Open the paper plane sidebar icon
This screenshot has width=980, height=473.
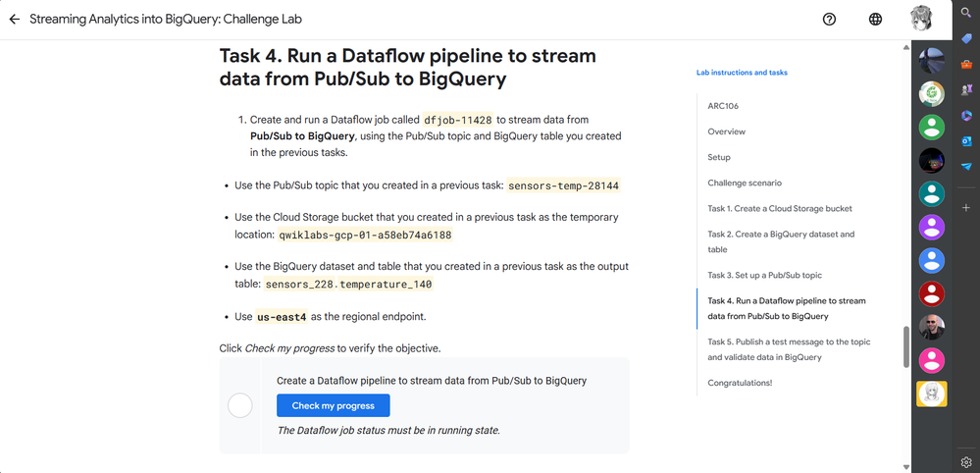tap(965, 166)
